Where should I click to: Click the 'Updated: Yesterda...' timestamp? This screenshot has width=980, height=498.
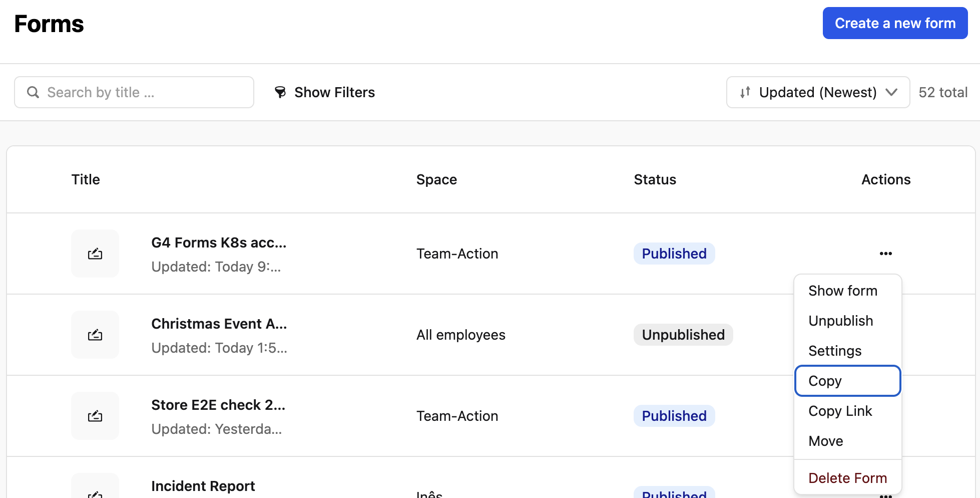coord(217,429)
